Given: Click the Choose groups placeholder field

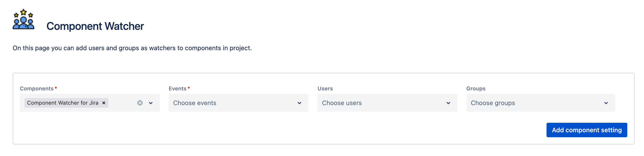Looking at the screenshot, I should click(540, 103).
